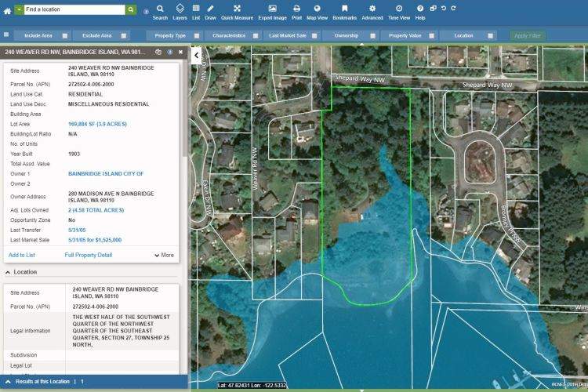Go to the Home icon
588x392 pixels.
pyautogui.click(x=7, y=11)
